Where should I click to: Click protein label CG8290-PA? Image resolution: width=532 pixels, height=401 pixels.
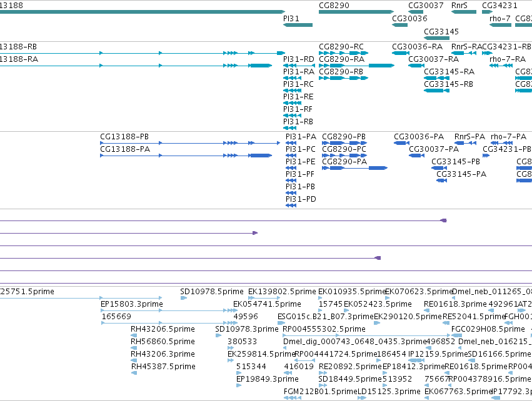(344, 162)
